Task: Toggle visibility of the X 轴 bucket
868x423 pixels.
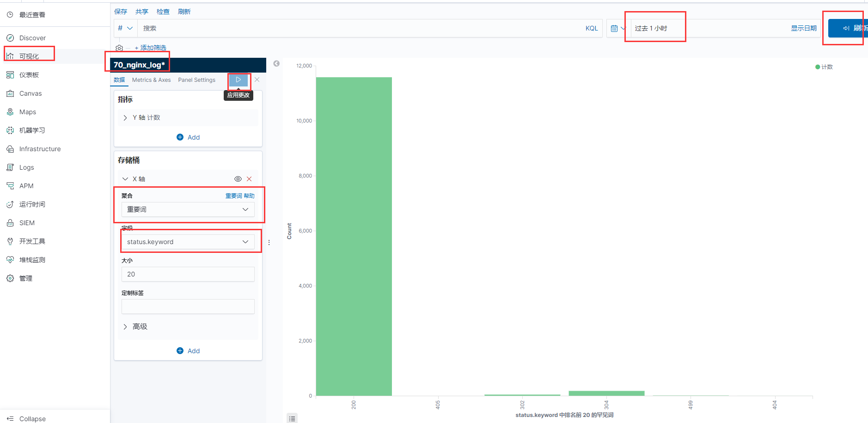Action: tap(238, 178)
